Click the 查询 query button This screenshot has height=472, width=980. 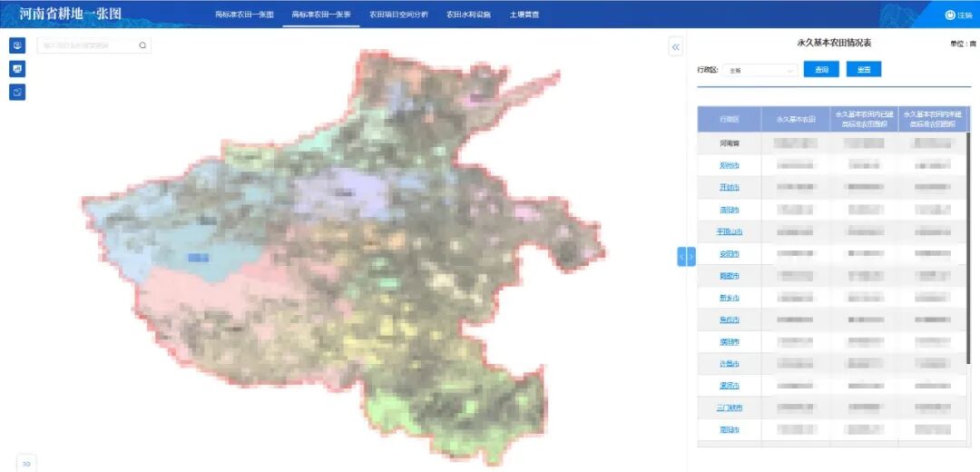[821, 69]
